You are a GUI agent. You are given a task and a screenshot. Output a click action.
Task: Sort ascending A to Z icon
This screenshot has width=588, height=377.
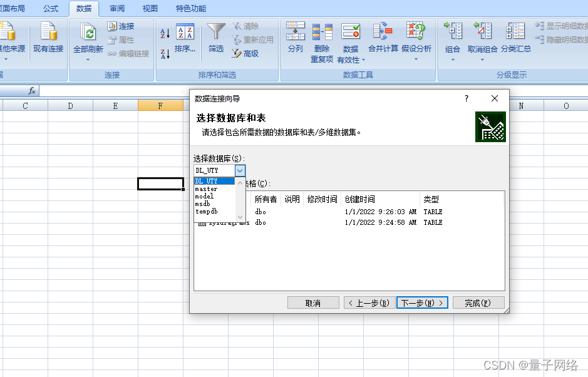click(x=165, y=33)
